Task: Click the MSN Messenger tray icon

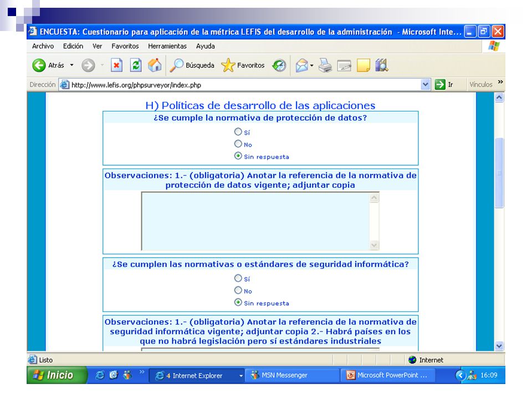Action: tap(472, 375)
